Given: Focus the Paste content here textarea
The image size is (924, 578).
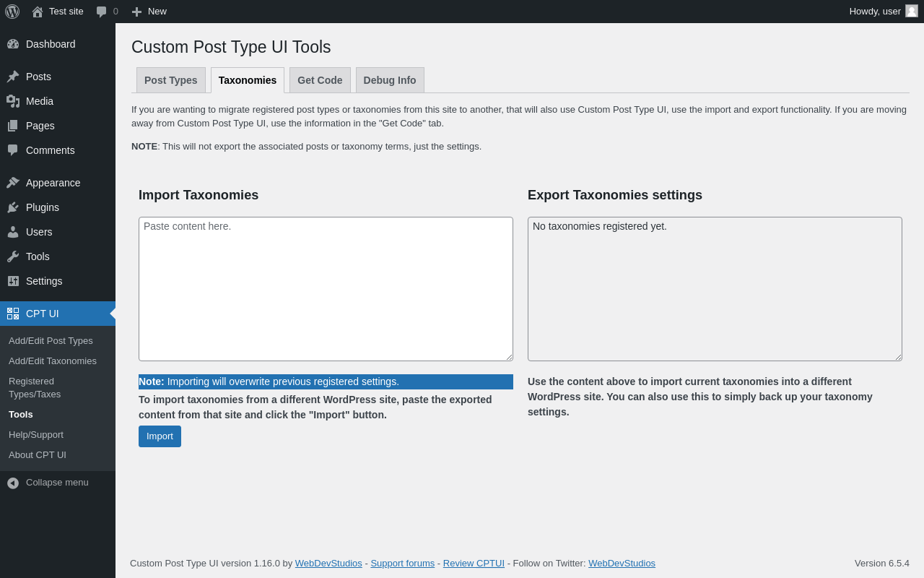Looking at the screenshot, I should pos(326,289).
